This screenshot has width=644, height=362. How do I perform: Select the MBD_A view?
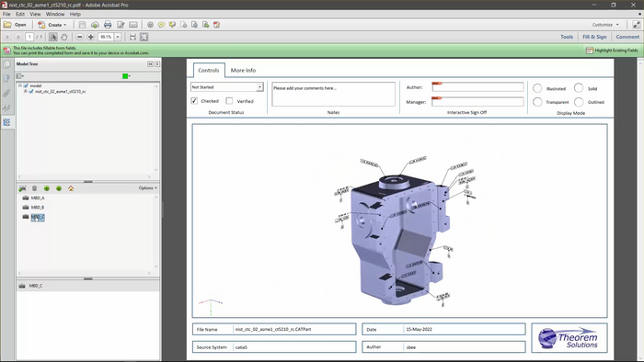point(38,198)
